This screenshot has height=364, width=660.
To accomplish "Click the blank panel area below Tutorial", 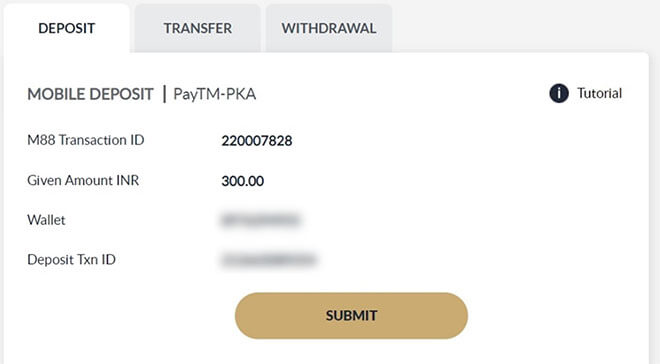I will pyautogui.click(x=547, y=181).
